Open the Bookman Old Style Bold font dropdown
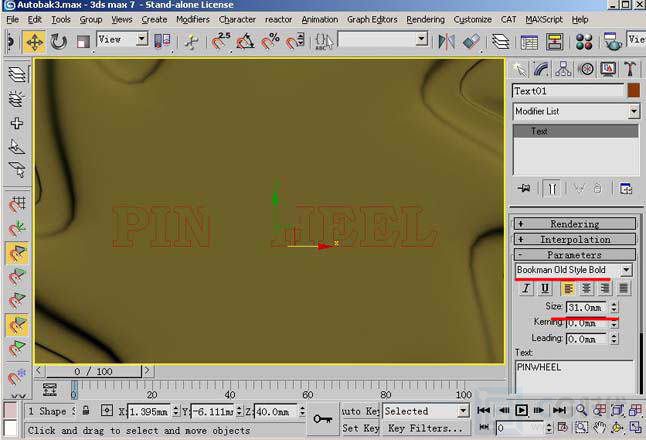This screenshot has height=440, width=646. tap(626, 270)
